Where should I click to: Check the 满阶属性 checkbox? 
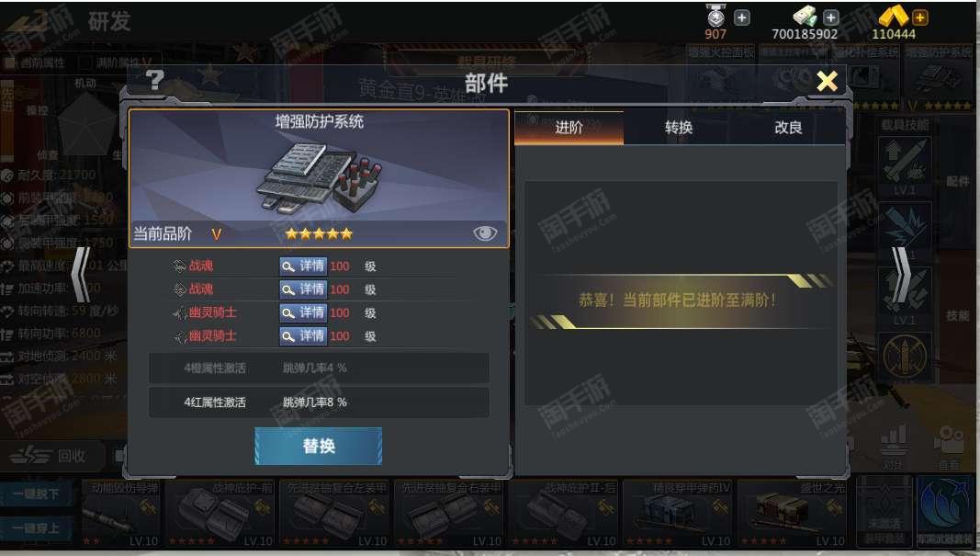(85, 63)
